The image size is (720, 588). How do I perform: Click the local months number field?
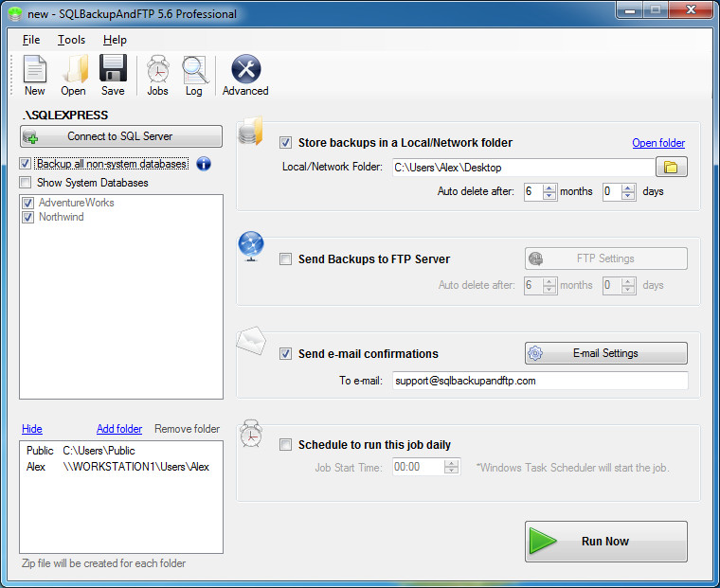[533, 191]
